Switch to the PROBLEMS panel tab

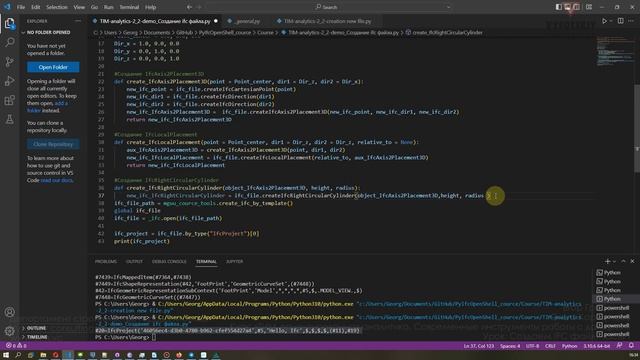[106, 262]
